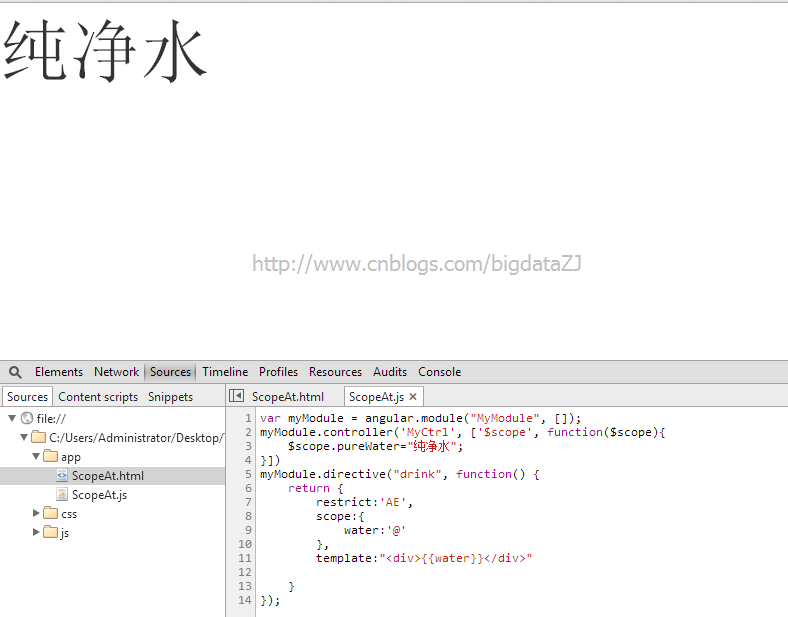Click the 'return' keyword in line 6
Viewport: 788px width, 617px height.
coord(309,488)
